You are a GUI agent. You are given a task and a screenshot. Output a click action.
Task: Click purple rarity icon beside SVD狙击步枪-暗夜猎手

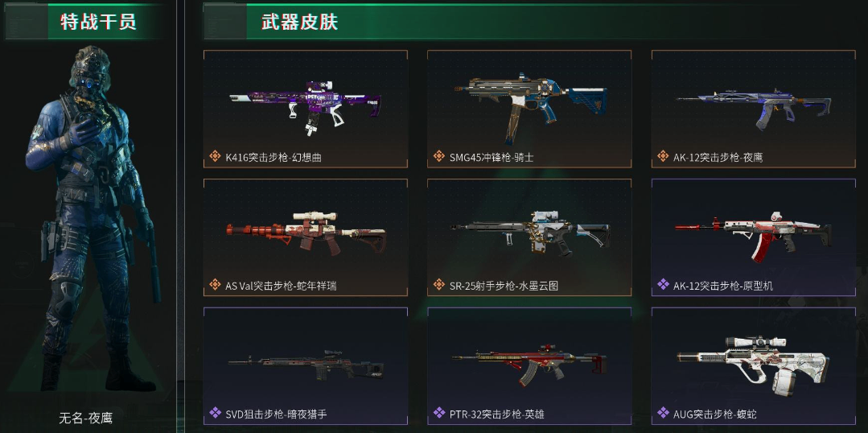(x=216, y=413)
